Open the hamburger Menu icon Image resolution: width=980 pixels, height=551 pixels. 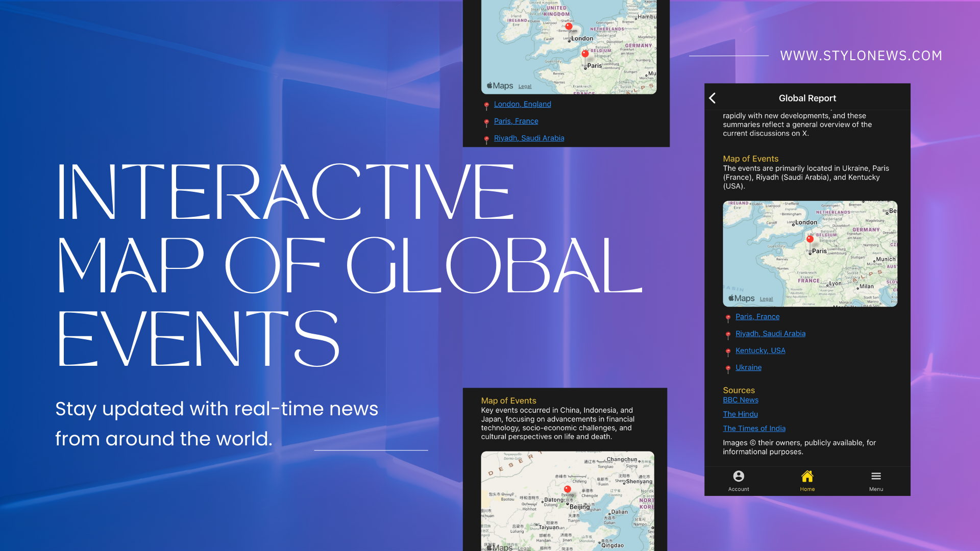pyautogui.click(x=876, y=477)
